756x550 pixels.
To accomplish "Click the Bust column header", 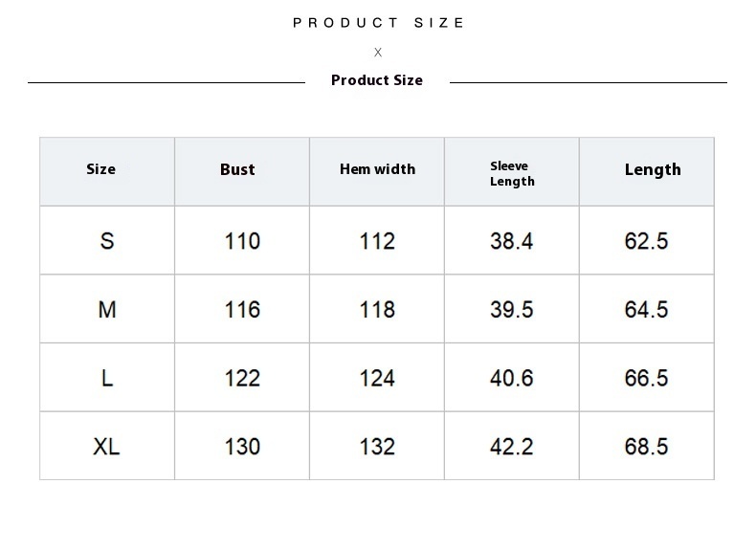I will (x=237, y=169).
